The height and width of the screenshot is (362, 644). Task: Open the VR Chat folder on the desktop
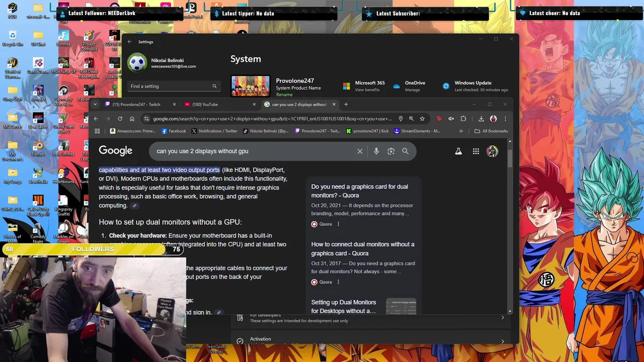click(x=38, y=38)
